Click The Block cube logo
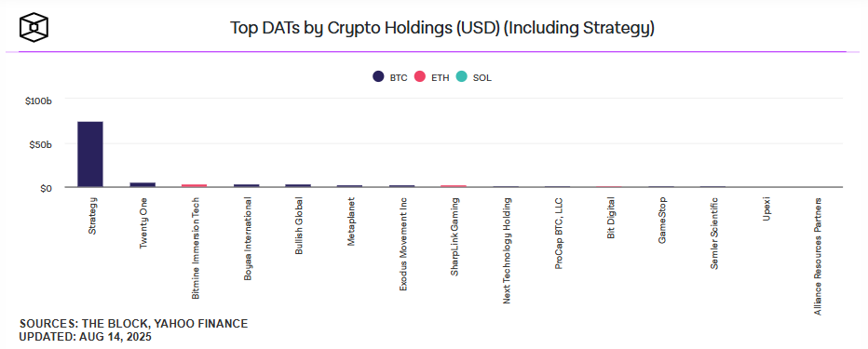Viewport: 868px width, 349px height. pos(34,27)
